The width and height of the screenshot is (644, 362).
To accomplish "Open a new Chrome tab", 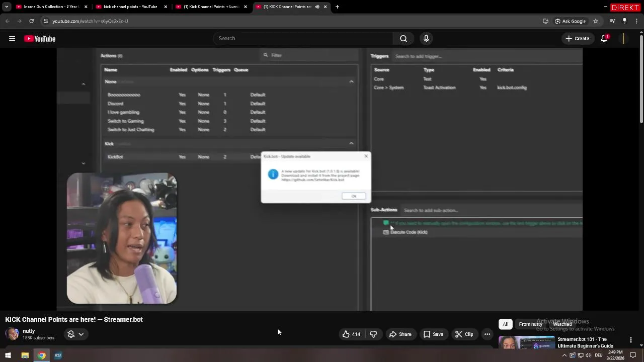I will tap(337, 7).
